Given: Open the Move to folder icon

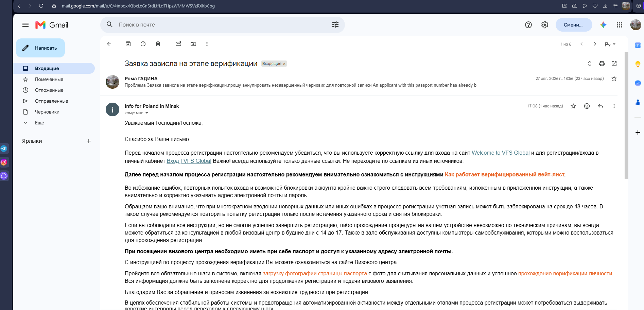Looking at the screenshot, I should pyautogui.click(x=193, y=44).
